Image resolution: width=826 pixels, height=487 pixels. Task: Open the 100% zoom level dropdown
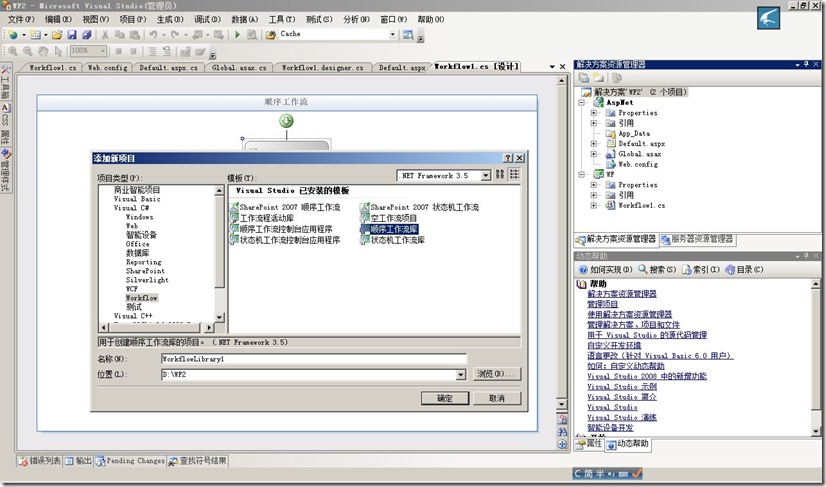coord(103,51)
